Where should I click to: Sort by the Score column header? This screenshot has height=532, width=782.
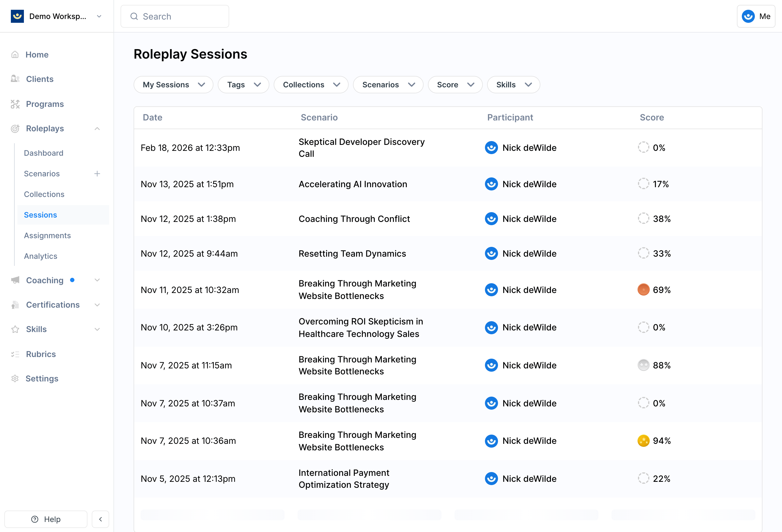point(652,117)
